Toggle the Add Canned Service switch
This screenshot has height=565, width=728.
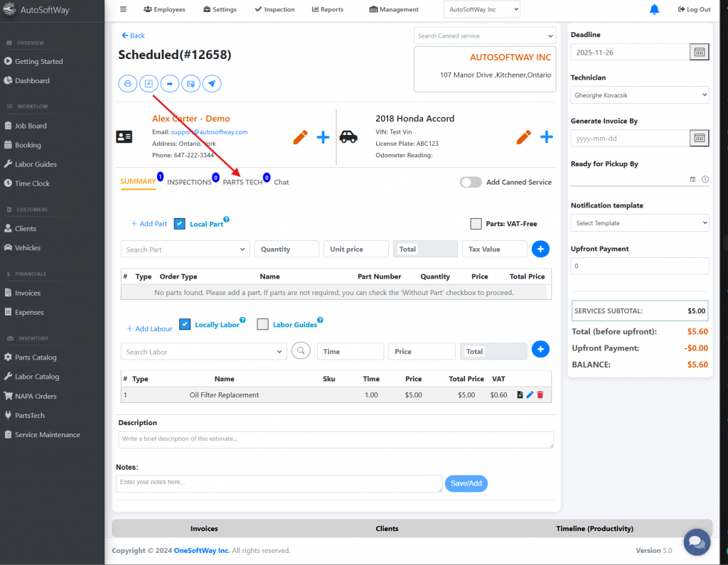coord(471,182)
